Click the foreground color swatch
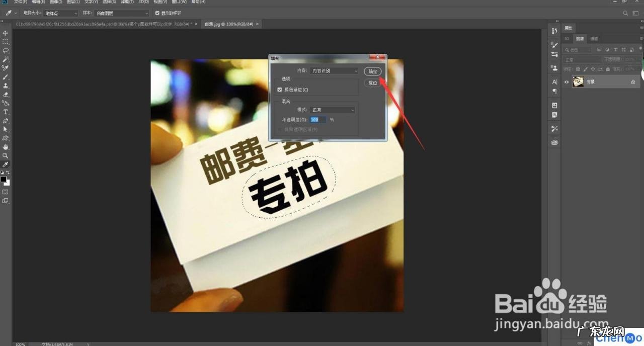This screenshot has width=644, height=346. click(x=4, y=179)
